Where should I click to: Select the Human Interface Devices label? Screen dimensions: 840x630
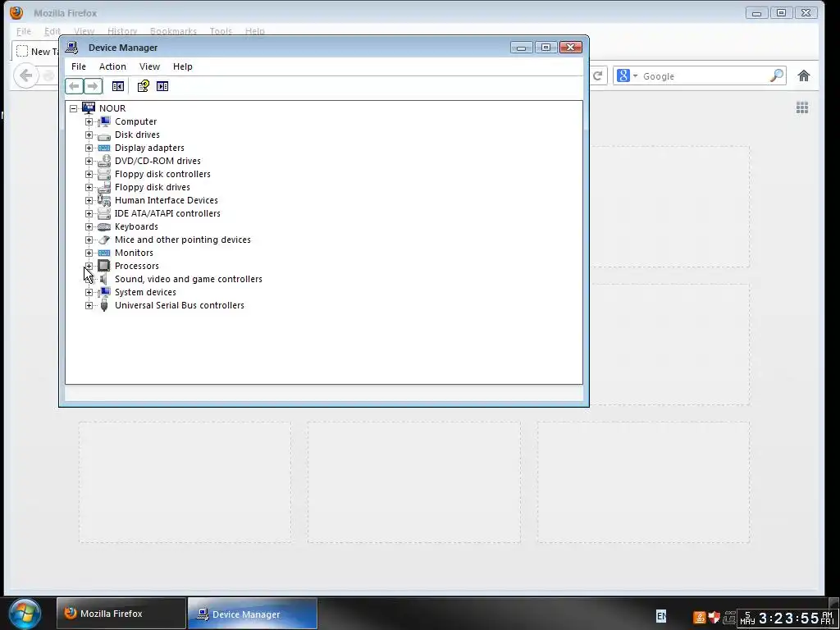click(166, 200)
